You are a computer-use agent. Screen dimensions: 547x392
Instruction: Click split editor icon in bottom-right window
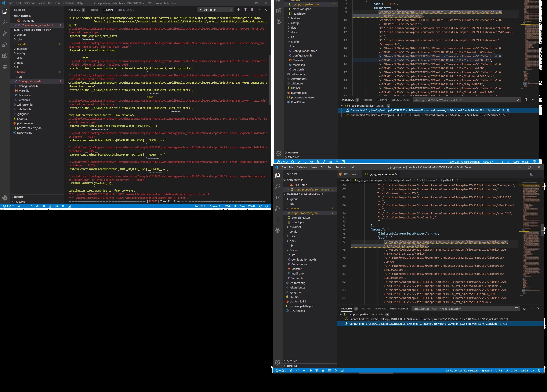(x=532, y=174)
